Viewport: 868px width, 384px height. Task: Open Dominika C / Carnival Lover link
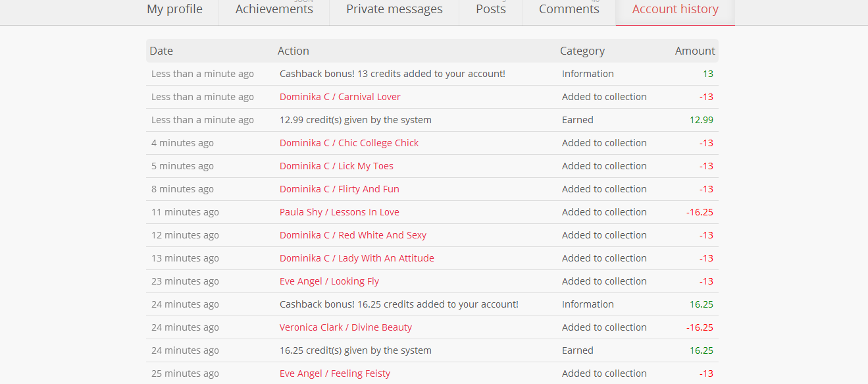pyautogui.click(x=340, y=97)
